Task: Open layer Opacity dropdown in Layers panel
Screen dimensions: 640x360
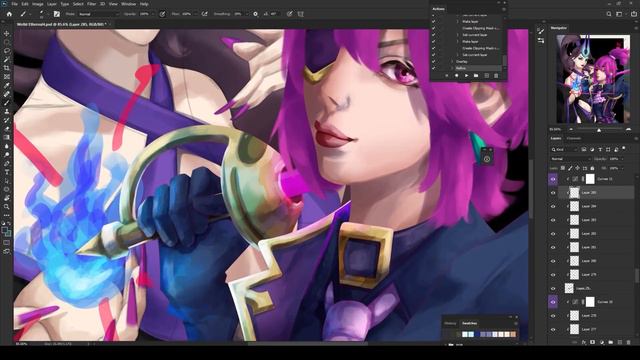Action: click(x=621, y=159)
